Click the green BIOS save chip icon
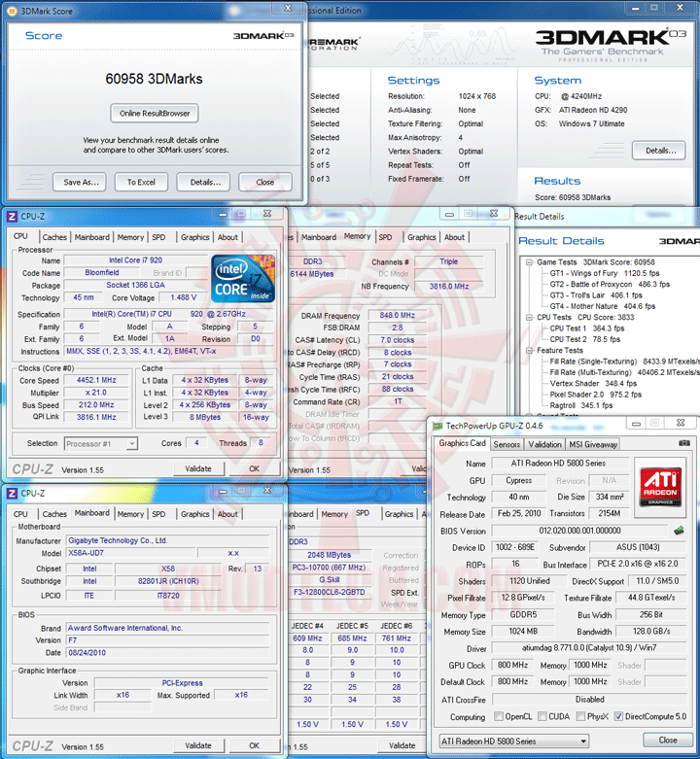The width and height of the screenshot is (700, 759). click(x=679, y=531)
